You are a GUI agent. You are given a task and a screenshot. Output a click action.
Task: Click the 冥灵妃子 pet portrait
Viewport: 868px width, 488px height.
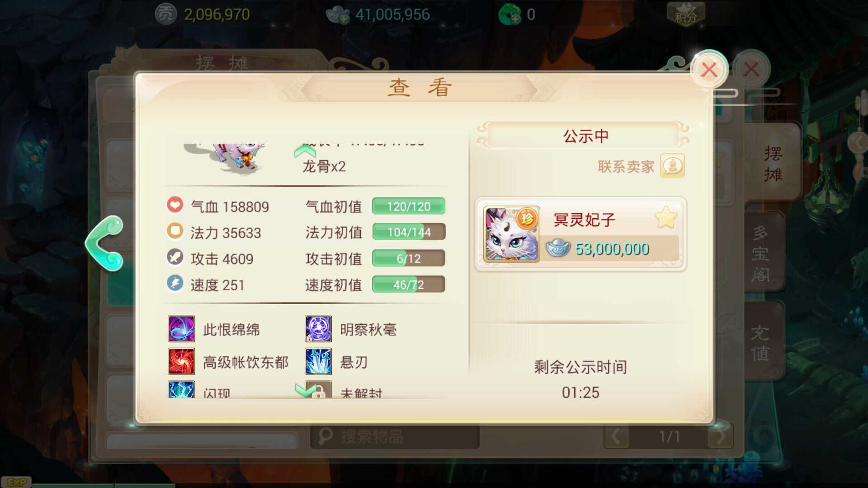511,234
